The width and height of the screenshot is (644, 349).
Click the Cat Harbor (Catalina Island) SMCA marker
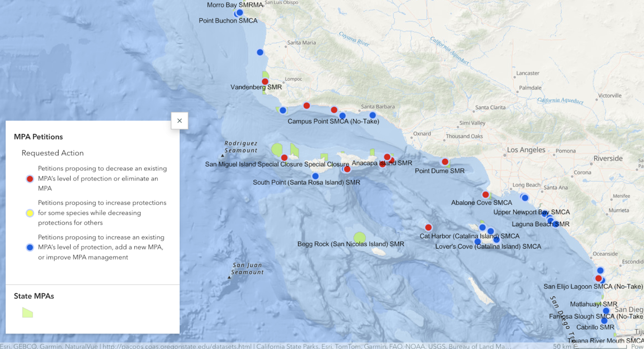(428, 227)
